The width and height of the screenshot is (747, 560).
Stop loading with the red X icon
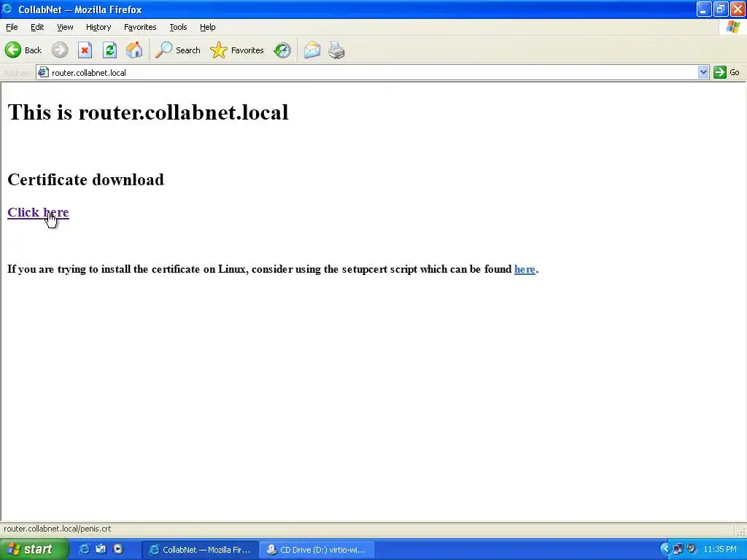point(85,50)
